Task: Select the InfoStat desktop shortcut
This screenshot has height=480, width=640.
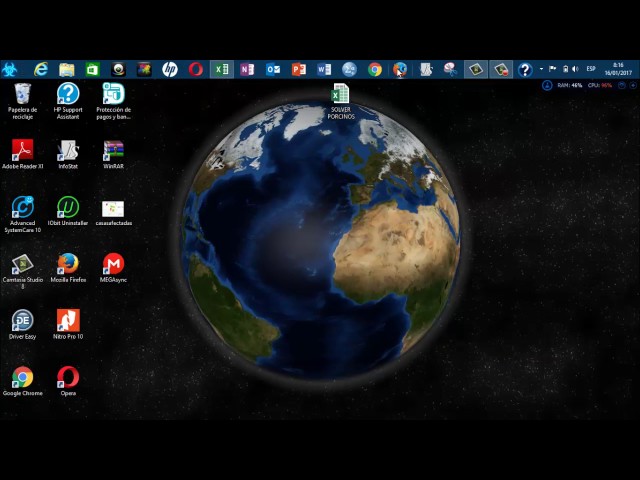Action: [68, 154]
